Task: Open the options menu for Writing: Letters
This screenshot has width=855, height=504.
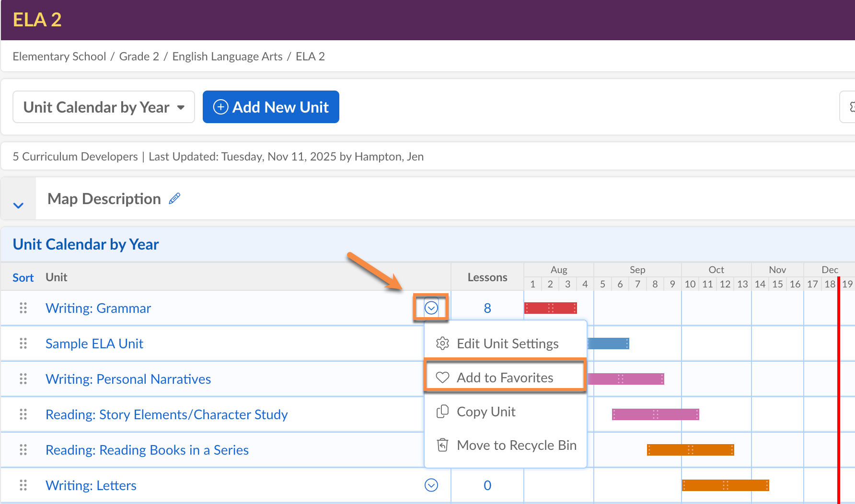Action: (431, 485)
